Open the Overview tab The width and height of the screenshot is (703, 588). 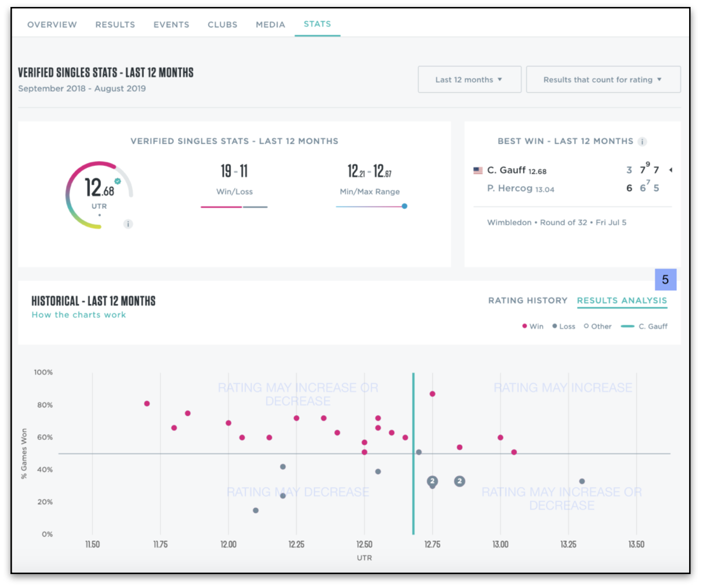pyautogui.click(x=52, y=24)
